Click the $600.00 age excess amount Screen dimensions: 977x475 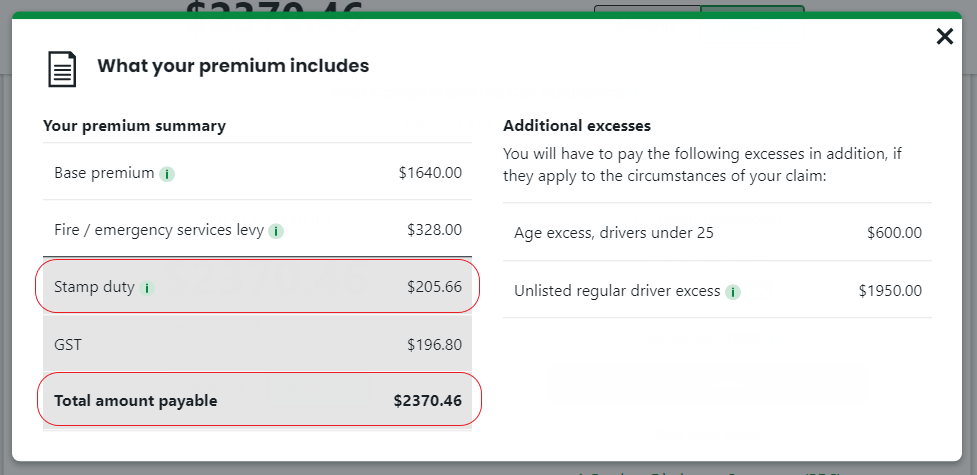(894, 233)
